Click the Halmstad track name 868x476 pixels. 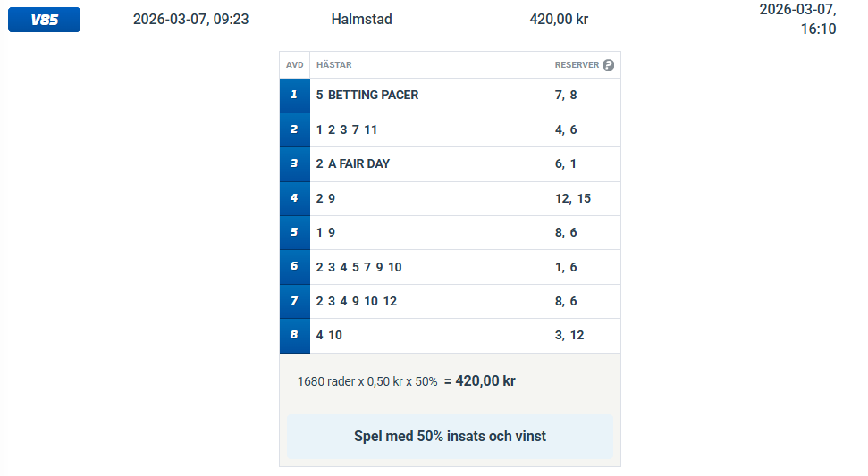pos(361,19)
